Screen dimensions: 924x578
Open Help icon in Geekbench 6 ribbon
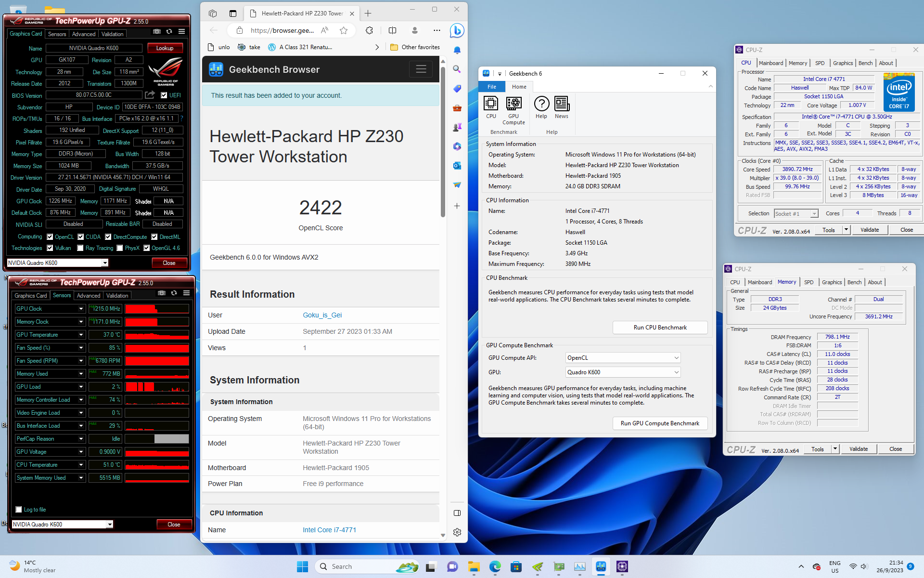point(541,107)
